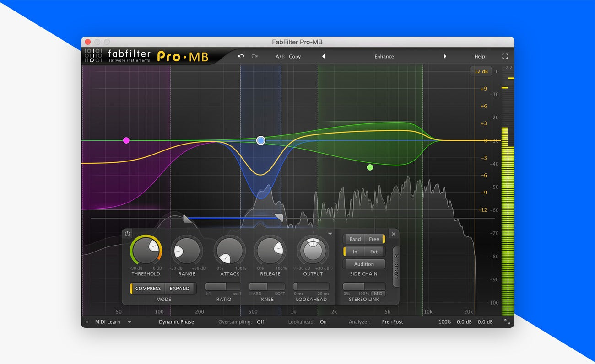
Task: Go to the previous preset arrow
Action: [x=324, y=57]
